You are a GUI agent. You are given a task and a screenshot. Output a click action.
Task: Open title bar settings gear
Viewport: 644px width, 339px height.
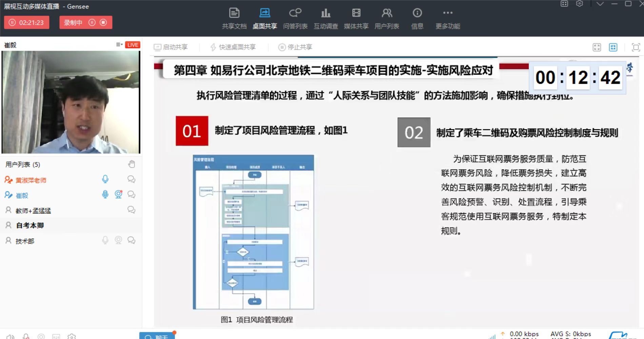(x=580, y=3)
